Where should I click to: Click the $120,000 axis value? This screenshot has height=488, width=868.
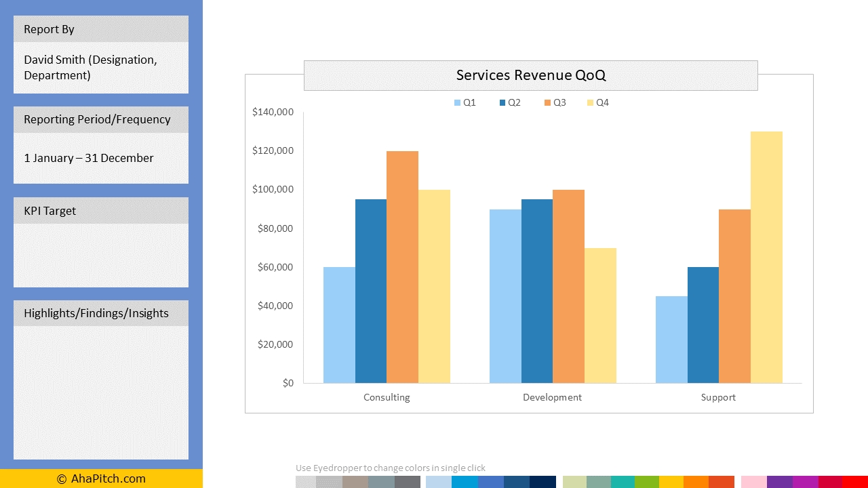coord(273,150)
